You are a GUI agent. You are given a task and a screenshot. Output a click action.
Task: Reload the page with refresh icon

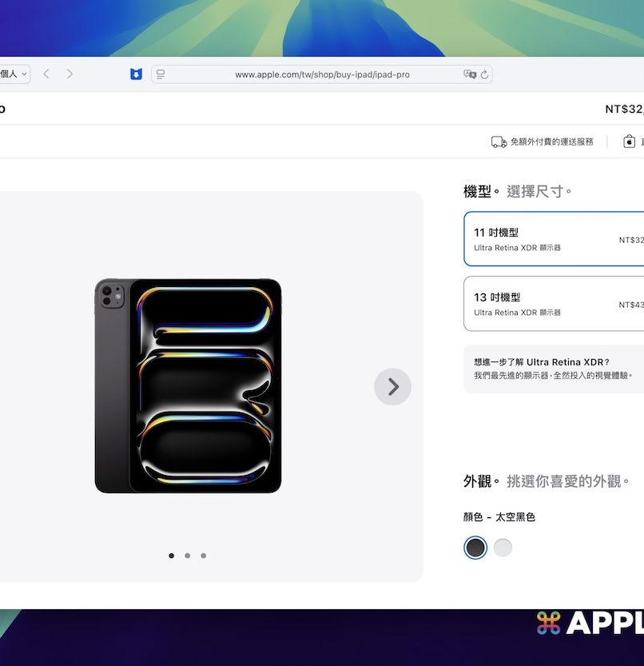(484, 74)
